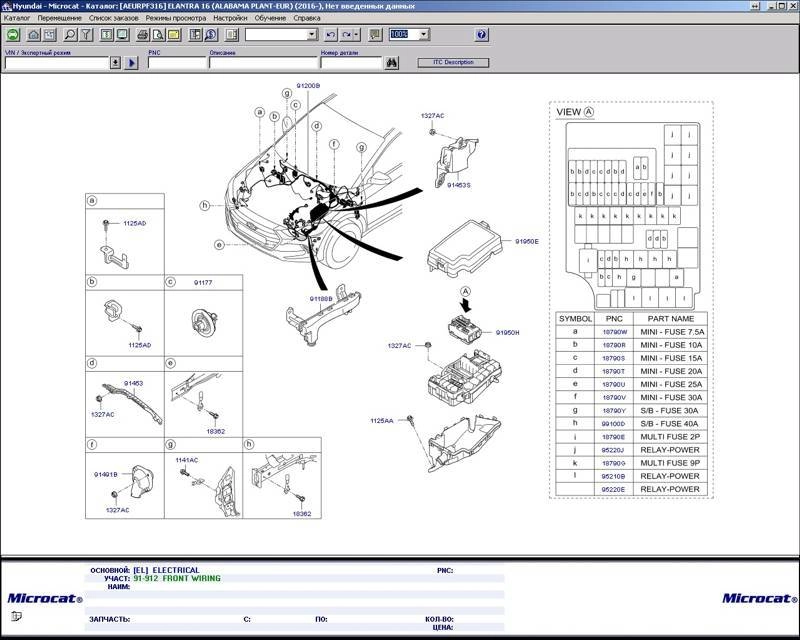Click inside the Номер детали field
The image size is (800, 640).
tap(351, 63)
